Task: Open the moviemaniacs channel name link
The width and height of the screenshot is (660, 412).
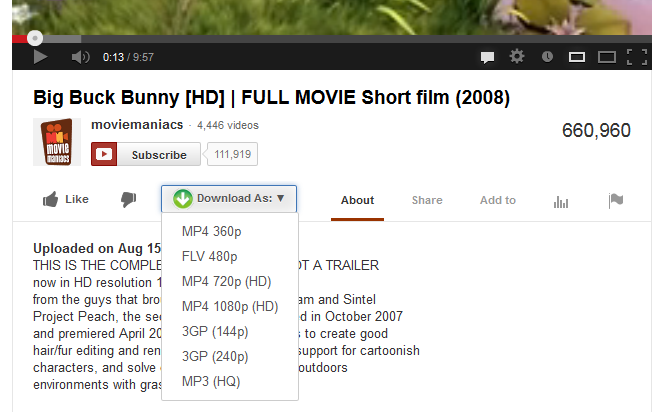Action: pyautogui.click(x=137, y=125)
